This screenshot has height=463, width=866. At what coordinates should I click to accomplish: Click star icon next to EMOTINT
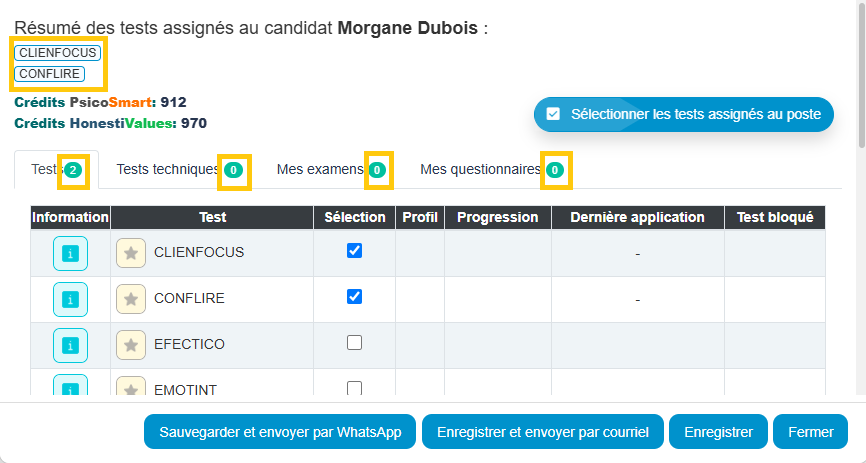pyautogui.click(x=131, y=386)
